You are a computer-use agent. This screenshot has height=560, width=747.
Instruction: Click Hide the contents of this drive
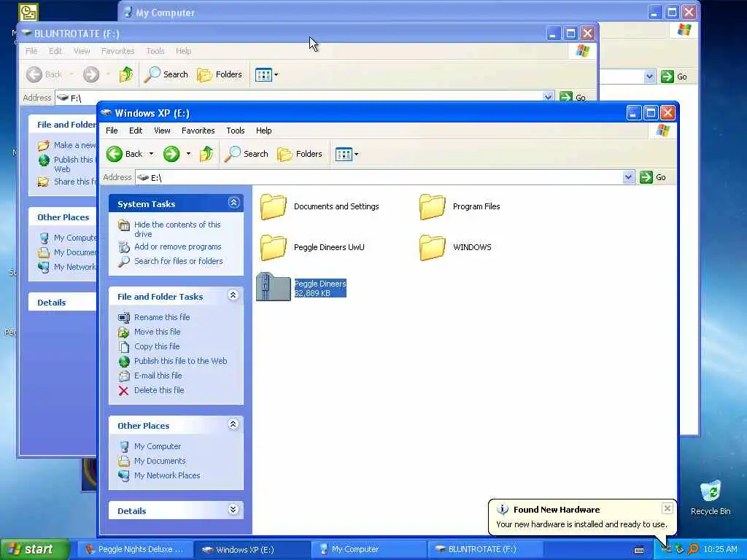(177, 229)
